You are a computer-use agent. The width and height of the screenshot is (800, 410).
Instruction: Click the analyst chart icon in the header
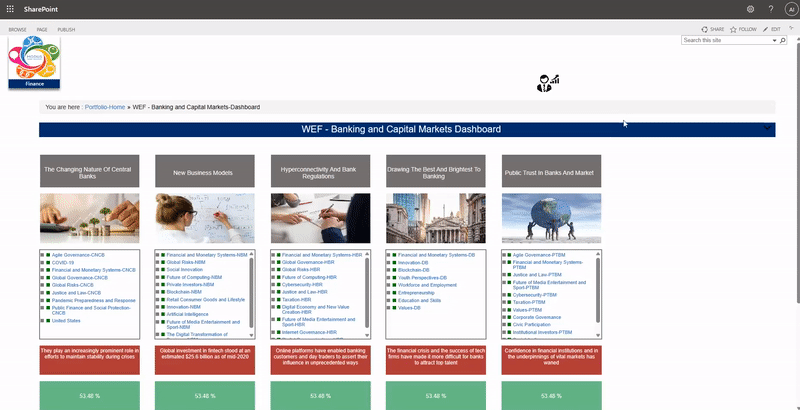pyautogui.click(x=547, y=83)
